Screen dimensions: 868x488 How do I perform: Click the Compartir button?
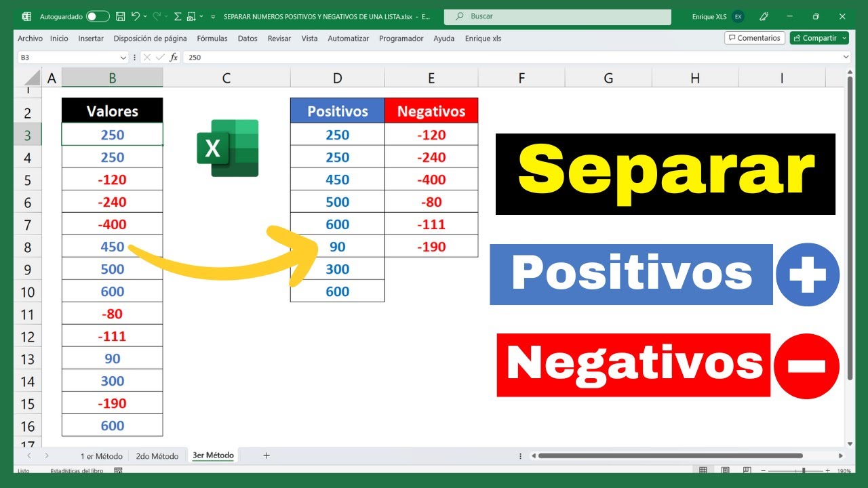[819, 38]
